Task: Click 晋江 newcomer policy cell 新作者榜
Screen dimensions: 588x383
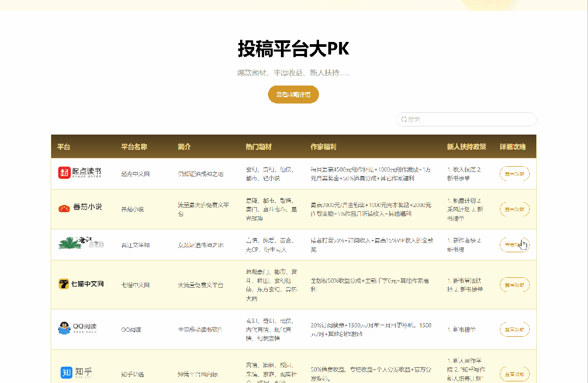Action: click(464, 245)
